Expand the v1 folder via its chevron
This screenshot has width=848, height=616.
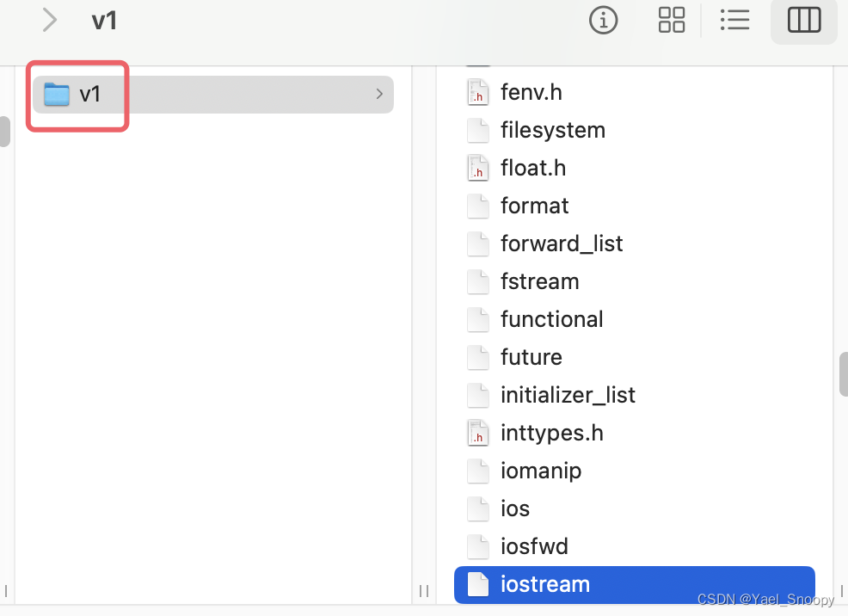(x=378, y=95)
